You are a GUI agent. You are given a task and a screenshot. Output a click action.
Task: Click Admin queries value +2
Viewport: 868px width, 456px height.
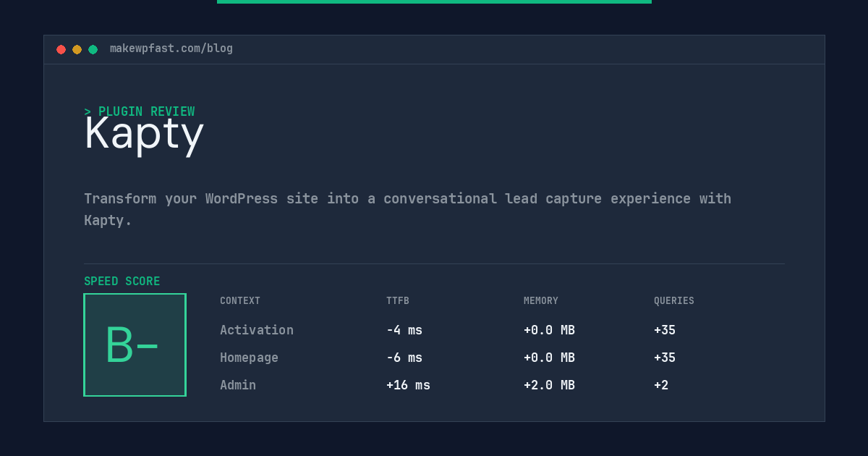click(661, 385)
